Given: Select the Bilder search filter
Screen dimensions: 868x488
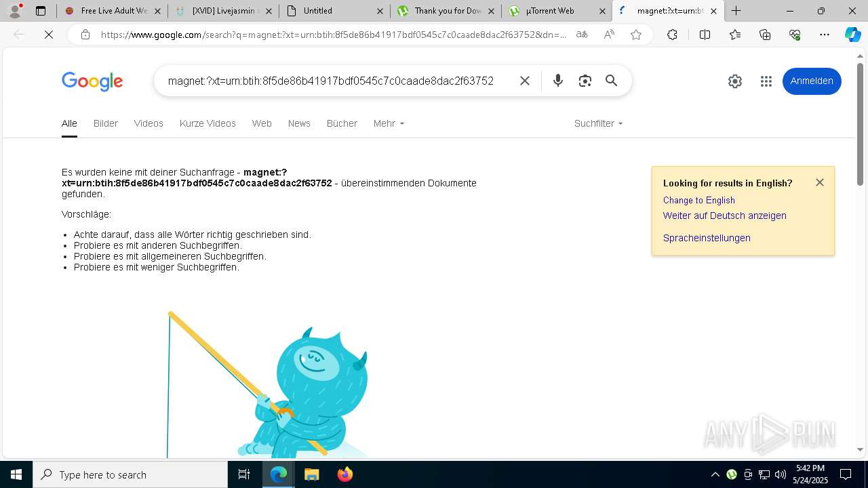Looking at the screenshot, I should [x=106, y=123].
